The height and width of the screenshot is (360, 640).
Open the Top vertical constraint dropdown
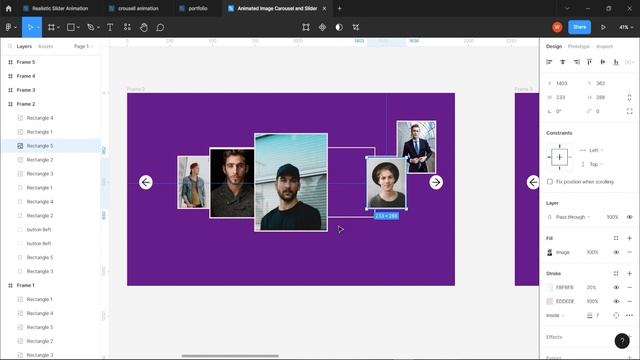(x=592, y=164)
